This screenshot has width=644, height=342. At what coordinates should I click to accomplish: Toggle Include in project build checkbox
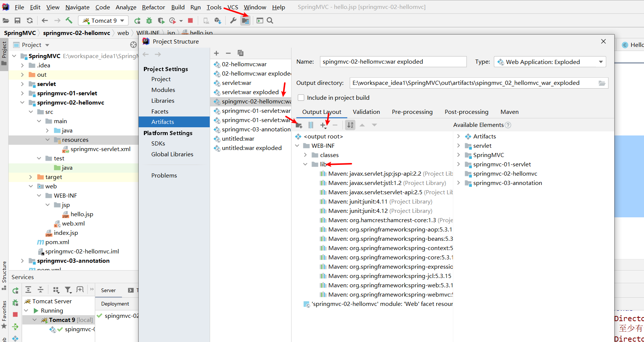tap(301, 98)
